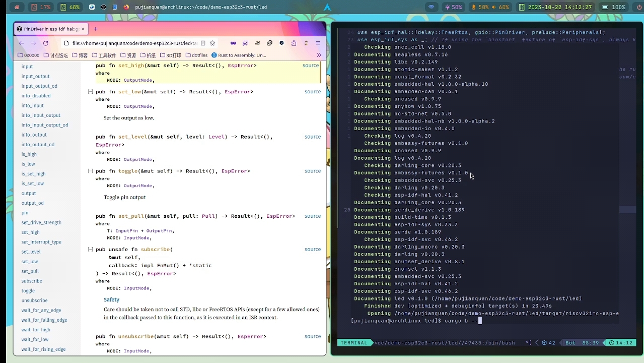Open the 博客 bookmark folder
This screenshot has height=363, width=644.
(79, 55)
